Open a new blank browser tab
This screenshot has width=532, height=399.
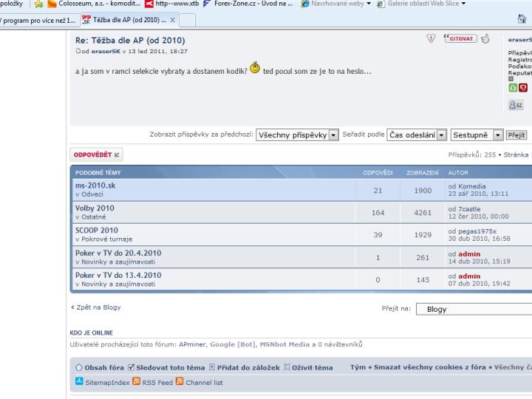click(187, 21)
